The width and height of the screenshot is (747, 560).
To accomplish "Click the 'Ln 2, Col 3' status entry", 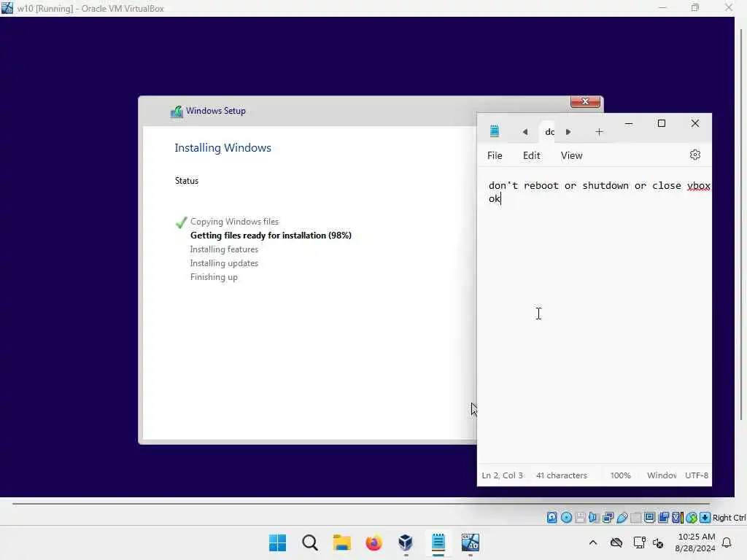I will 502,475.
